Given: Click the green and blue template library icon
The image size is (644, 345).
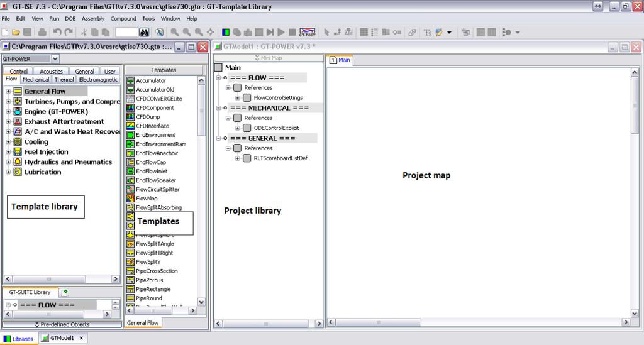Looking at the screenshot, I should [226, 32].
